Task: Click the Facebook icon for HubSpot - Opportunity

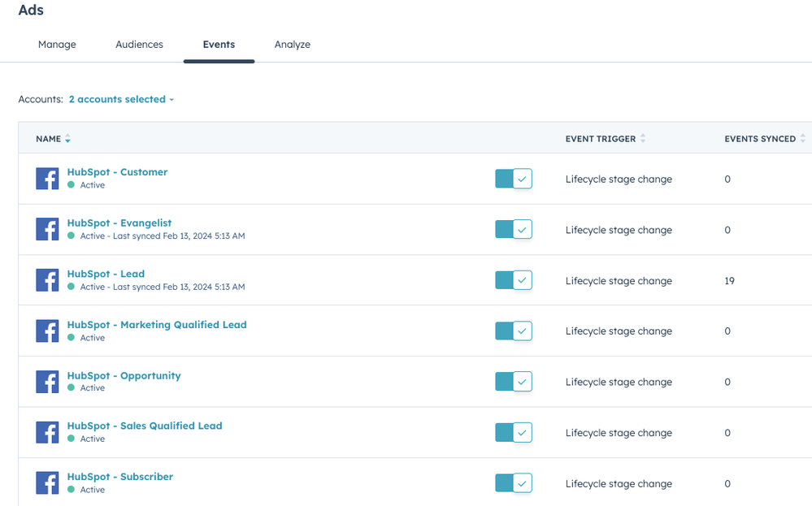Action: coord(47,382)
